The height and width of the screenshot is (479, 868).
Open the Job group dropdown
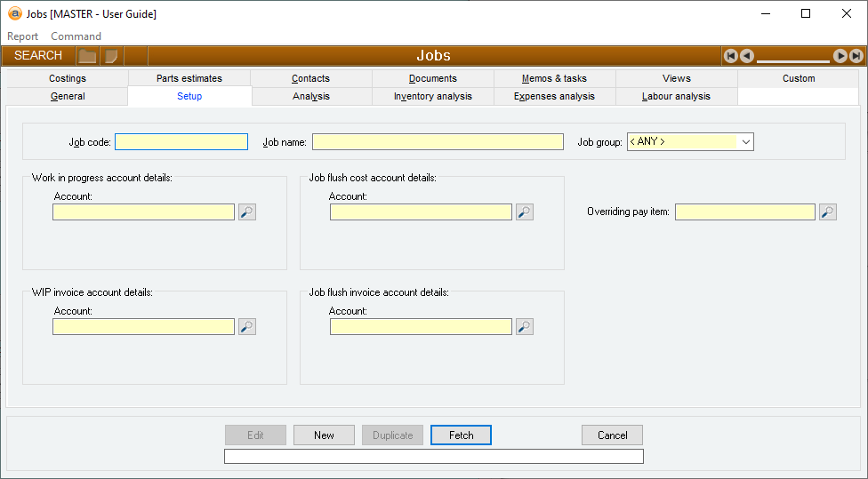pyautogui.click(x=745, y=142)
